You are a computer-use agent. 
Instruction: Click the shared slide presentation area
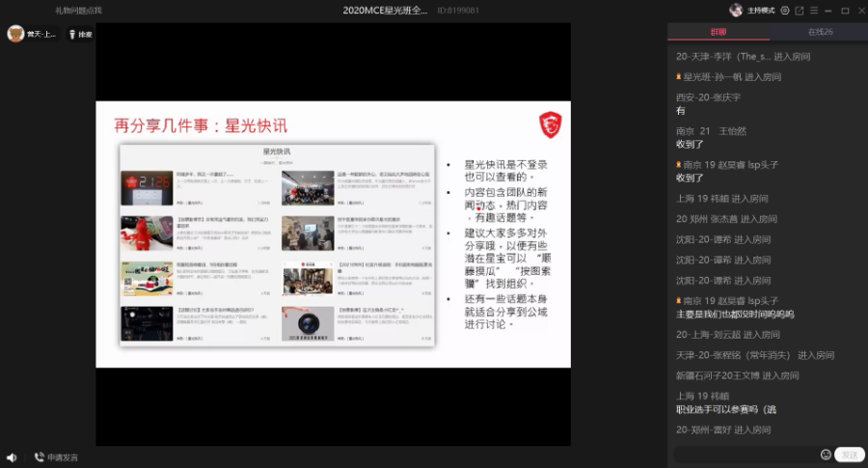point(333,234)
